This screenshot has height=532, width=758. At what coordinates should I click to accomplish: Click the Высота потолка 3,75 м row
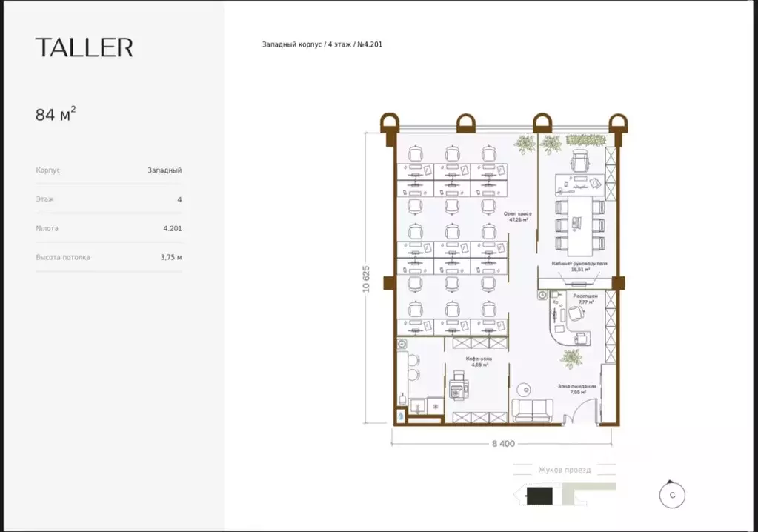(108, 257)
